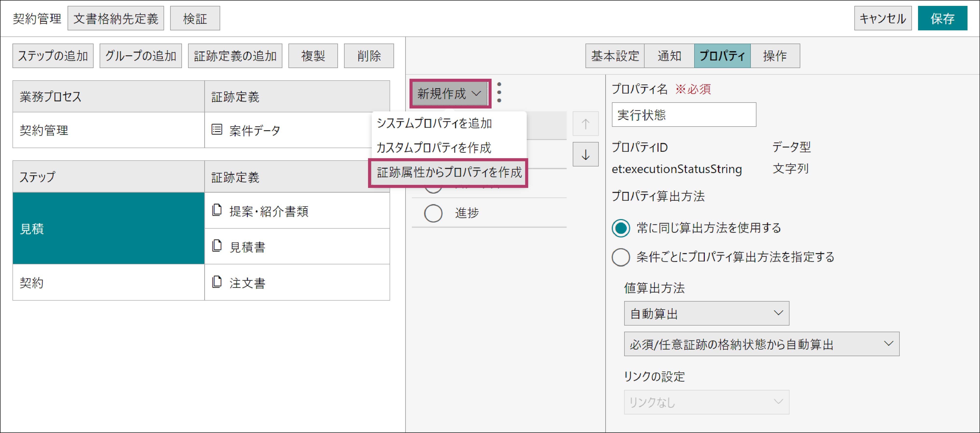Open the 新規作成 dropdown

click(x=450, y=94)
